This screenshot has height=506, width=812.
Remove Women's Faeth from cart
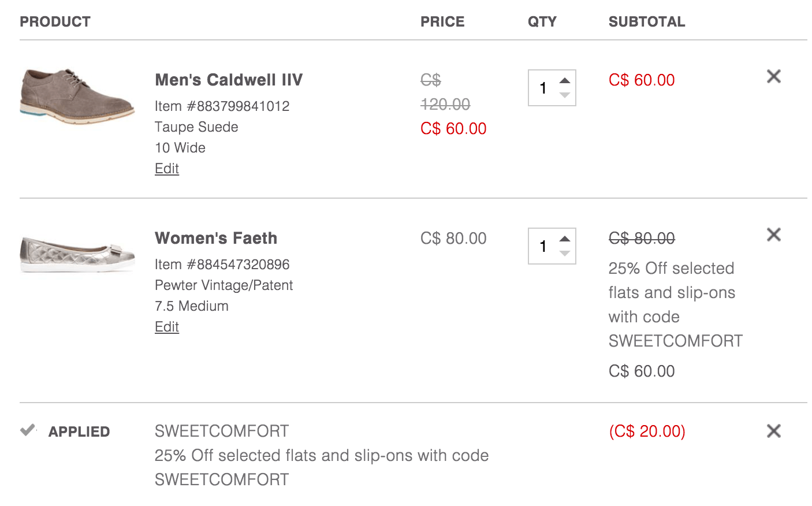coord(773,235)
